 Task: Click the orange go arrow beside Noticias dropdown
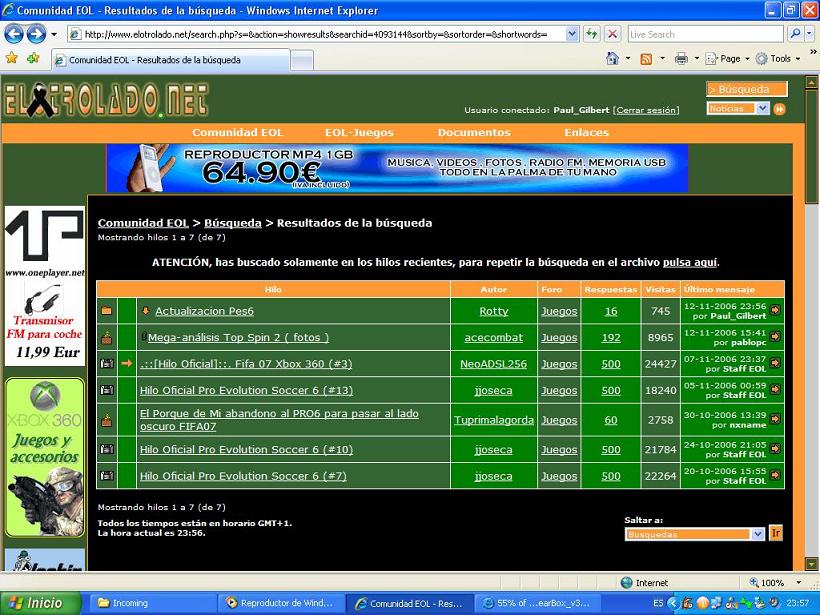point(779,109)
